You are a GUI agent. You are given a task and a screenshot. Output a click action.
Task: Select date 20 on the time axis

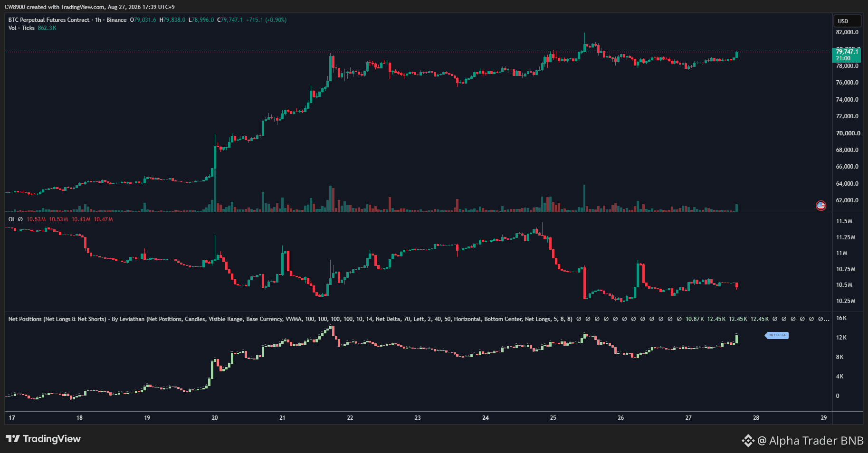(215, 418)
